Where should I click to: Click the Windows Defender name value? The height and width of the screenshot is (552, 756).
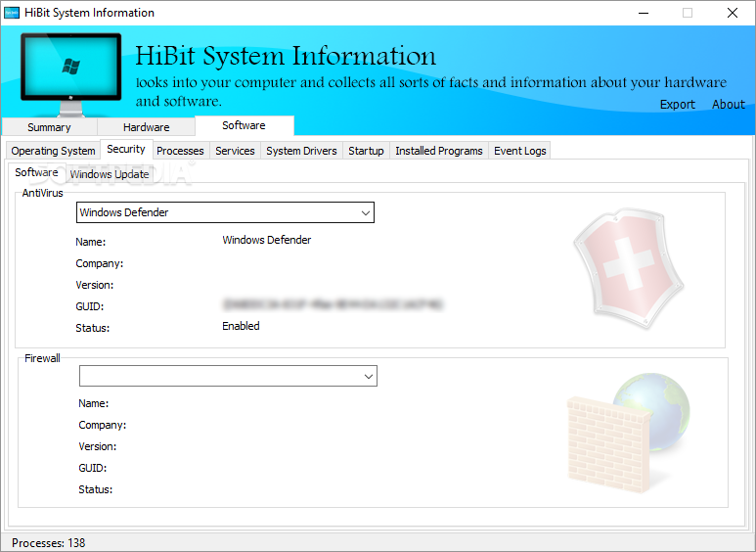(267, 240)
